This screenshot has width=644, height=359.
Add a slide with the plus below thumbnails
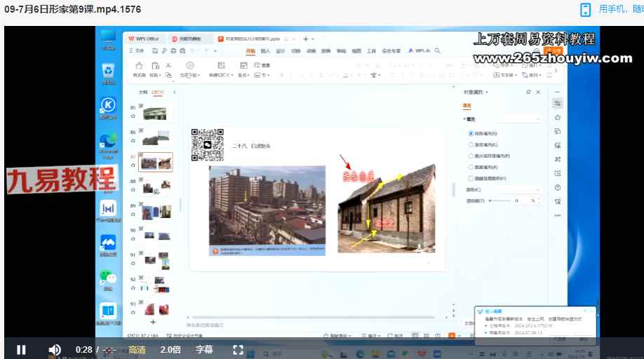153,323
